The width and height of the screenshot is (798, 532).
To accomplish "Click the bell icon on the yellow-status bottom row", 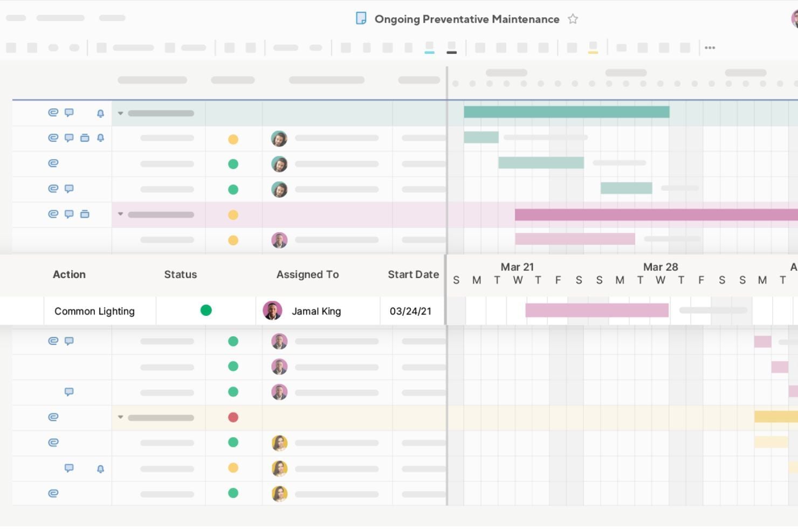I will pos(100,469).
